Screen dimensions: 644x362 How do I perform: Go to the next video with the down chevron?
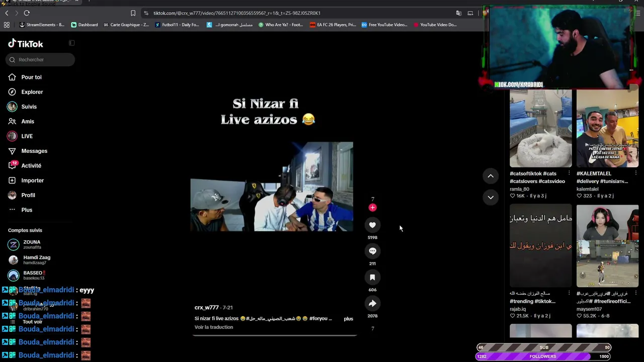[491, 197]
